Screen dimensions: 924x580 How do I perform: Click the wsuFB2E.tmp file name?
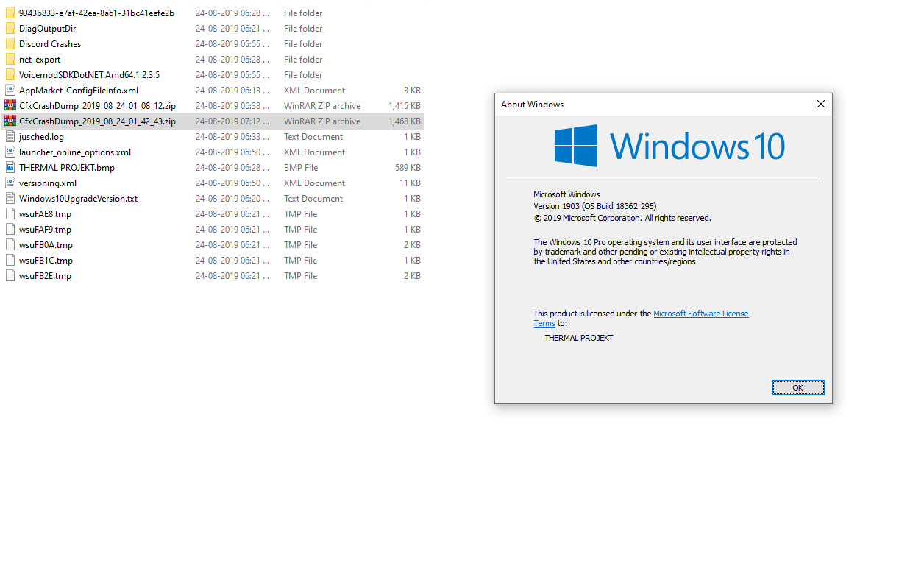[x=45, y=276]
